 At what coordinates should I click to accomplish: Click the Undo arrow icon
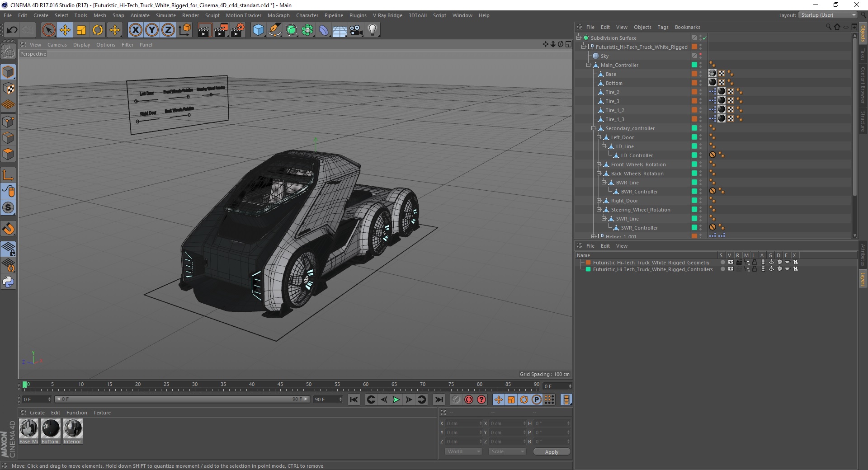coord(12,30)
